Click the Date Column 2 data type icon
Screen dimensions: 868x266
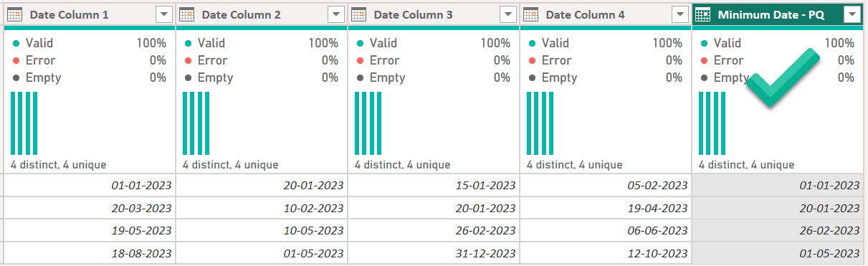click(186, 14)
